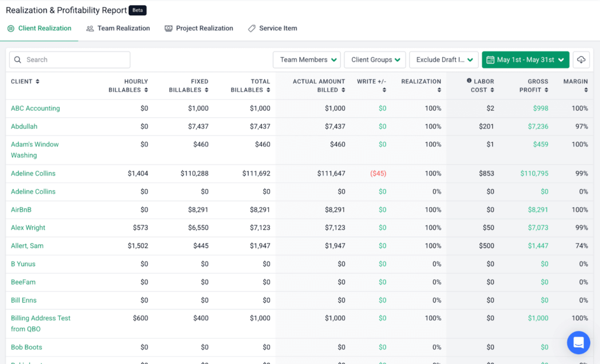Sort by Actual Amount Billed arrows
This screenshot has height=364, width=600.
[x=343, y=90]
